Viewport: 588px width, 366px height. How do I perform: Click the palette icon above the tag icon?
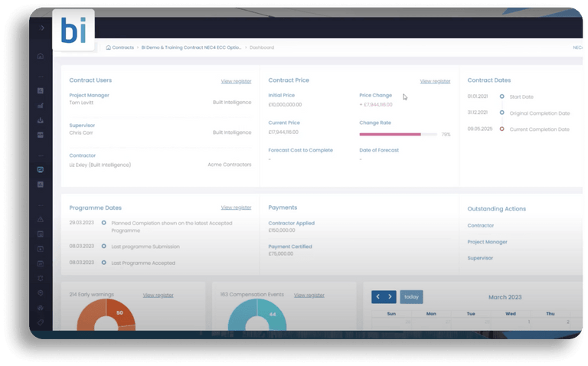(41, 308)
